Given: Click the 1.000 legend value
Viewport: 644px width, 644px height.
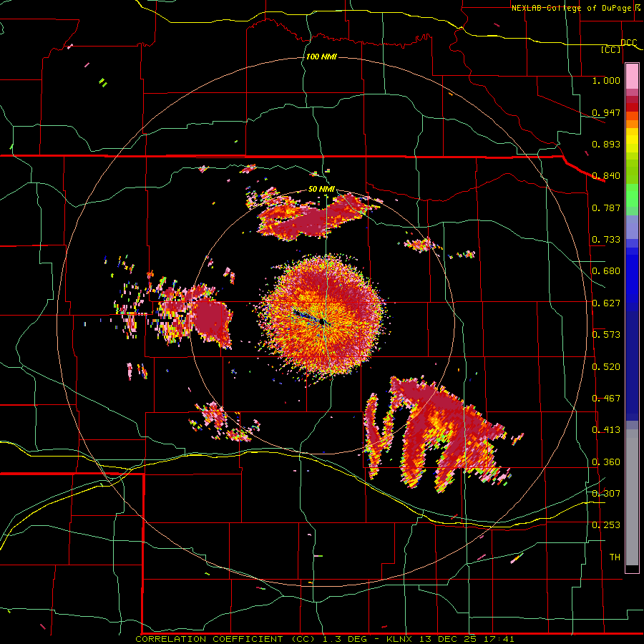Looking at the screenshot, I should coord(606,80).
